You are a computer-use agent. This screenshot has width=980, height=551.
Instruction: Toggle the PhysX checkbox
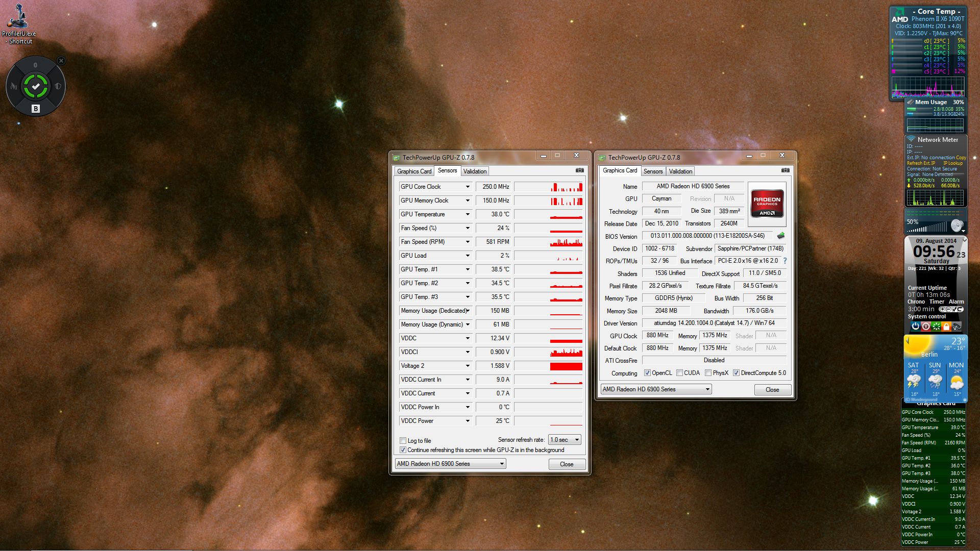click(708, 373)
